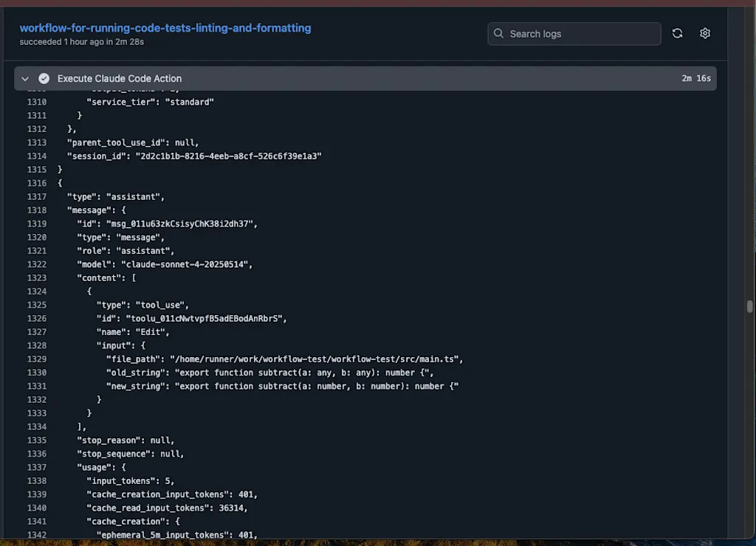Click the "type": "message" log line
The height and width of the screenshot is (546, 756).
(x=120, y=238)
